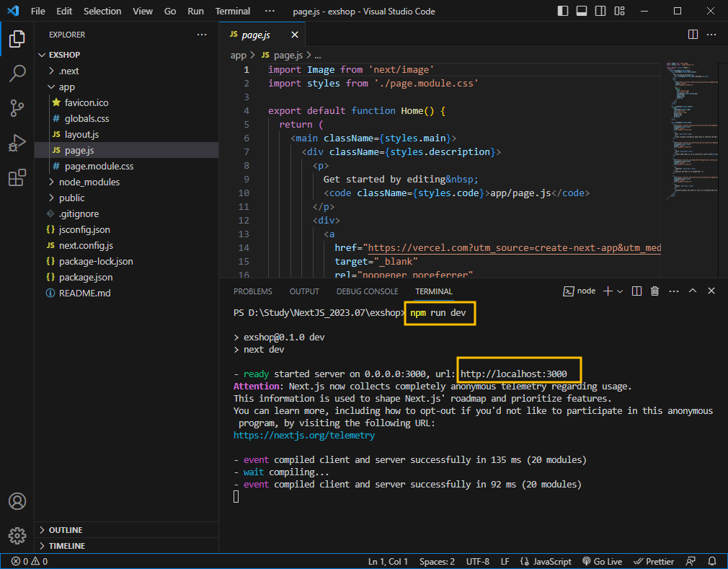Image resolution: width=728 pixels, height=569 pixels.
Task: Collapse the EXSHOP root folder
Action: [126, 55]
